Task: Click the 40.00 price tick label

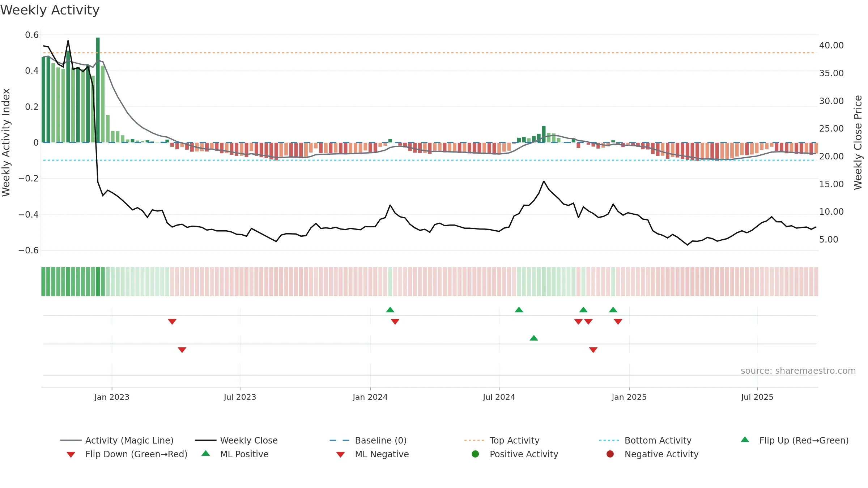Action: click(831, 46)
